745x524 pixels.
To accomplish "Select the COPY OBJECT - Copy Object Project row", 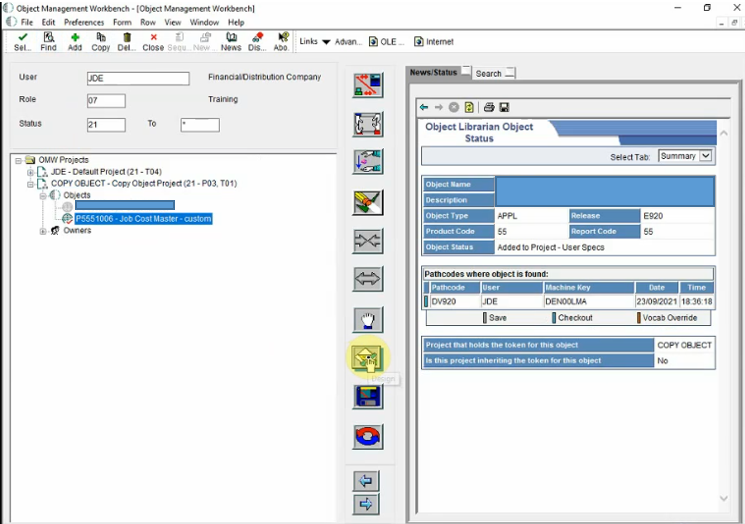I will [x=144, y=183].
